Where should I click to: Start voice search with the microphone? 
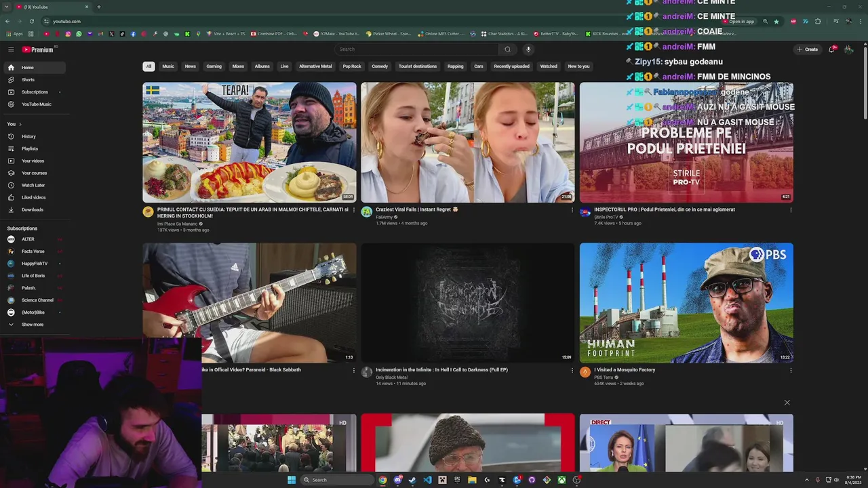pos(528,49)
